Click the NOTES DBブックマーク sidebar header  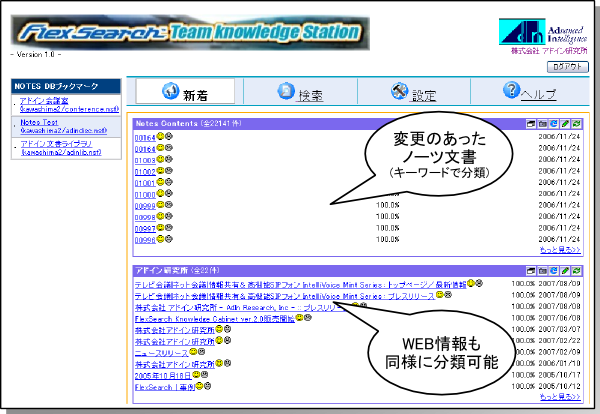coord(66,86)
